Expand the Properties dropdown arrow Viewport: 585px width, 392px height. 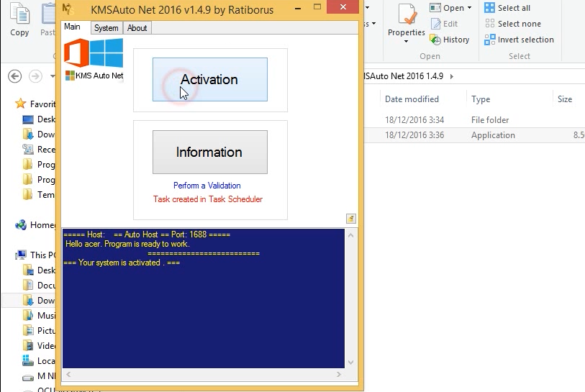[x=407, y=41]
